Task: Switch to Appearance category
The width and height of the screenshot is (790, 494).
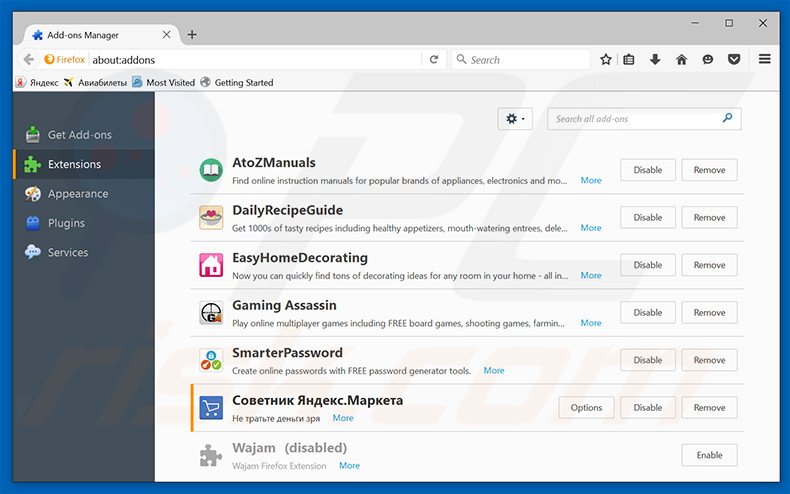Action: (84, 194)
